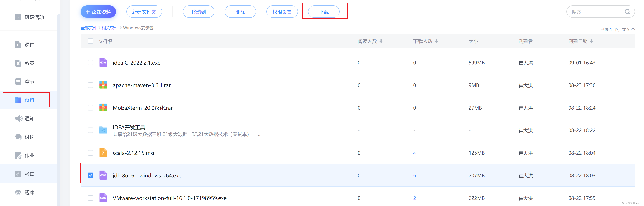Check the scala-2.12.15.msi checkbox
Viewport: 644px width, 206px height.
point(91,153)
